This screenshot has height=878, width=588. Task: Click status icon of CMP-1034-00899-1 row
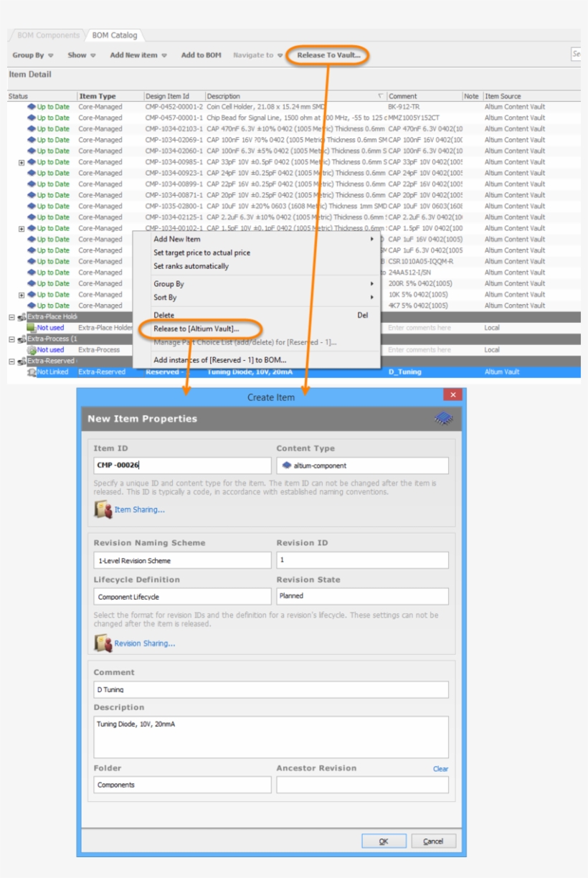pos(32,184)
